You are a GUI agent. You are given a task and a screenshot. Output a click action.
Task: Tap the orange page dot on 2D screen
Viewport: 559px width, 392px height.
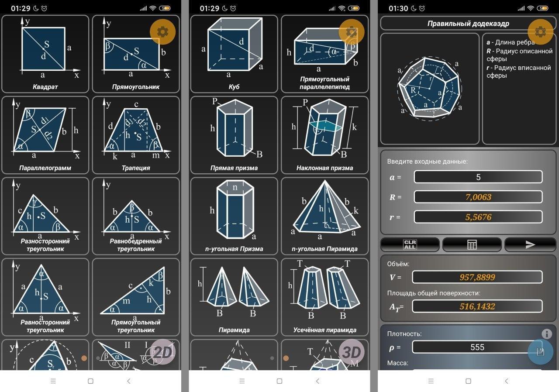pos(84,358)
